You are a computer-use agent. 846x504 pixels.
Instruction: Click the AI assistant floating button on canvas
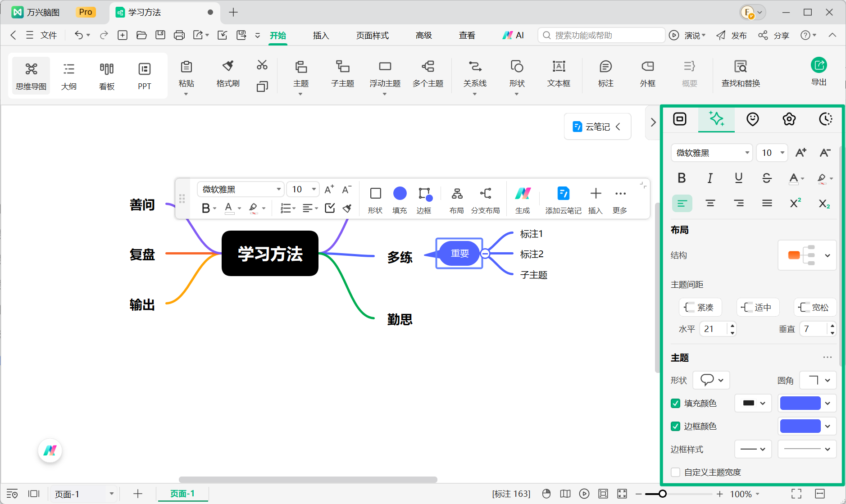coord(50,450)
